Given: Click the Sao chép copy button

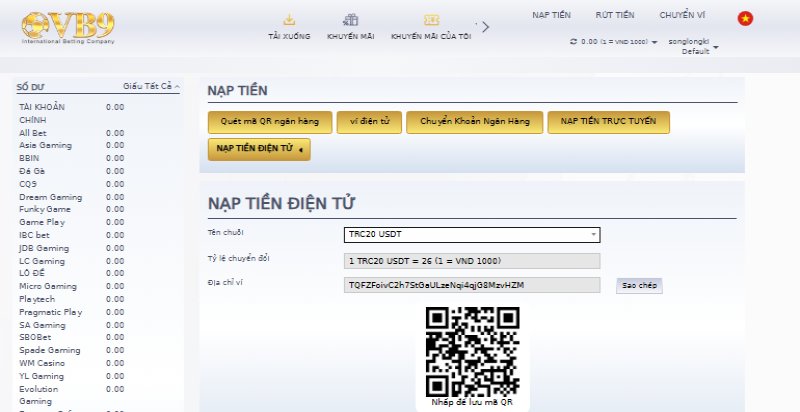Looking at the screenshot, I should pyautogui.click(x=639, y=286).
